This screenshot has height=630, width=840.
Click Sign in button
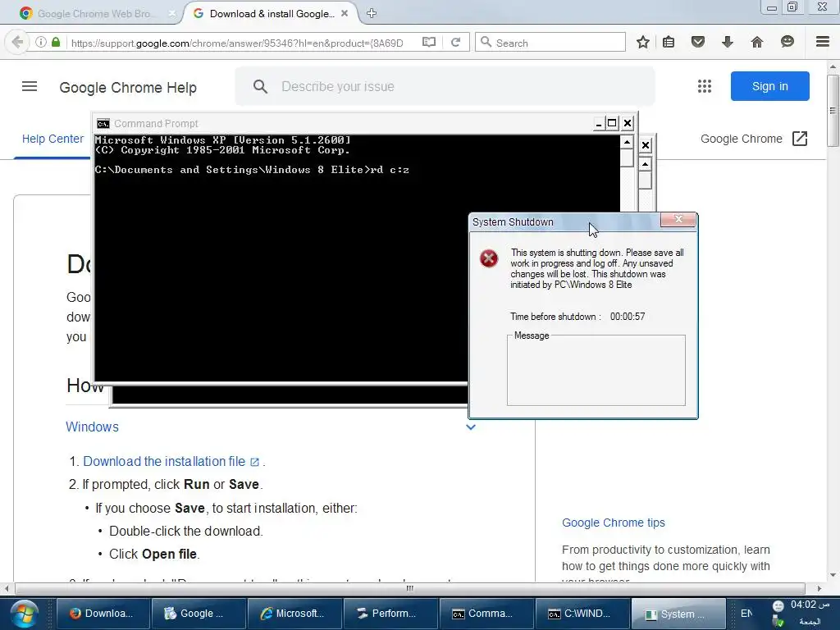click(769, 86)
